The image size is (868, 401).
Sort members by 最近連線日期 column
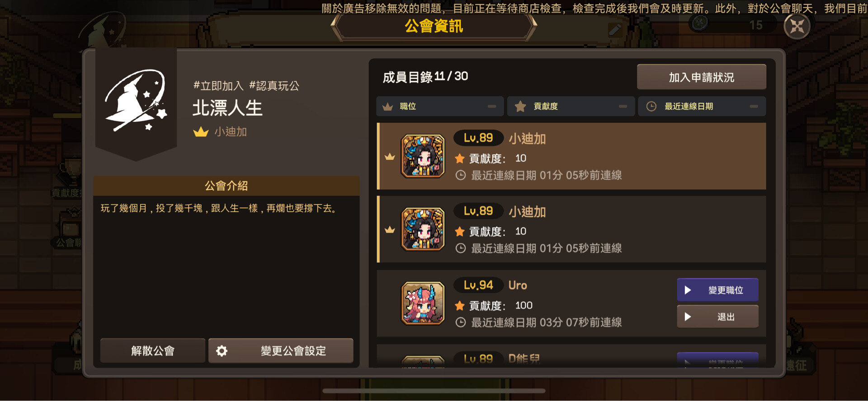coord(702,107)
